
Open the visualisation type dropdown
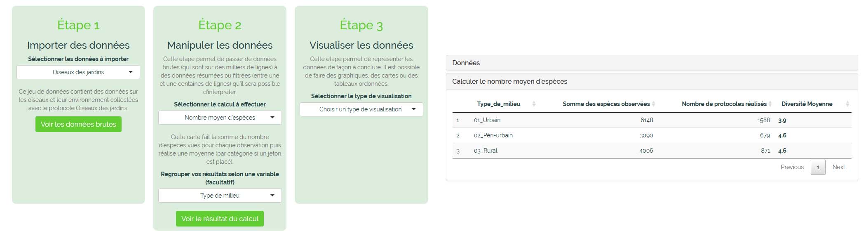tap(361, 109)
